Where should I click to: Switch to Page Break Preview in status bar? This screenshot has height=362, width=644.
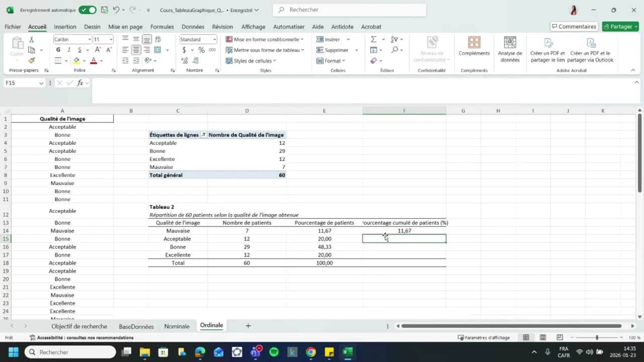(559, 338)
